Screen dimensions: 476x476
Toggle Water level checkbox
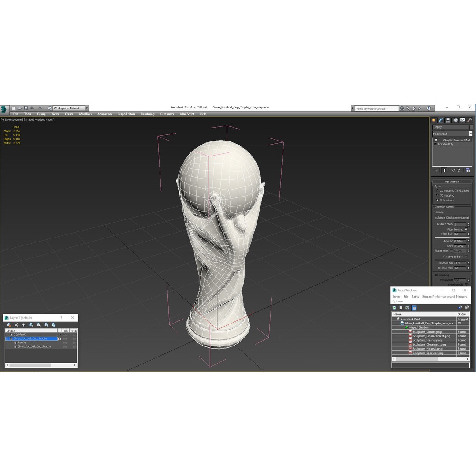tap(451, 251)
